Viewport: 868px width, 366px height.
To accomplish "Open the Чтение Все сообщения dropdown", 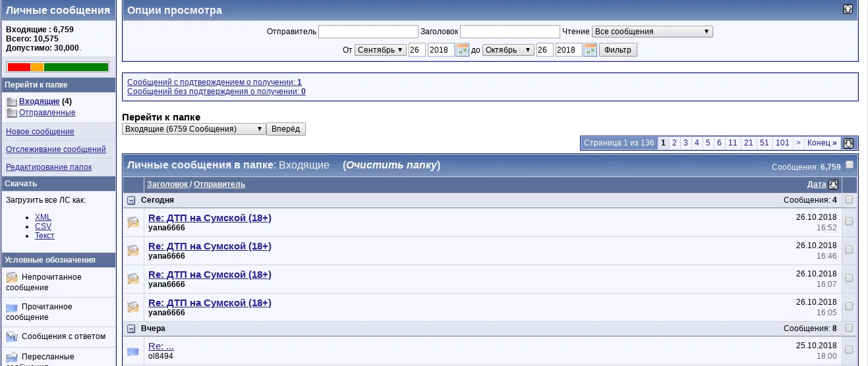I will [x=652, y=32].
